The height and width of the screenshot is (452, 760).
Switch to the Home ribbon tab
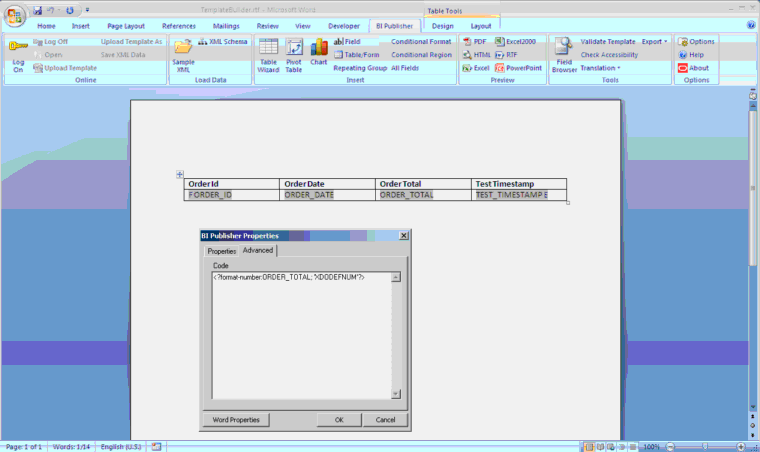point(46,26)
